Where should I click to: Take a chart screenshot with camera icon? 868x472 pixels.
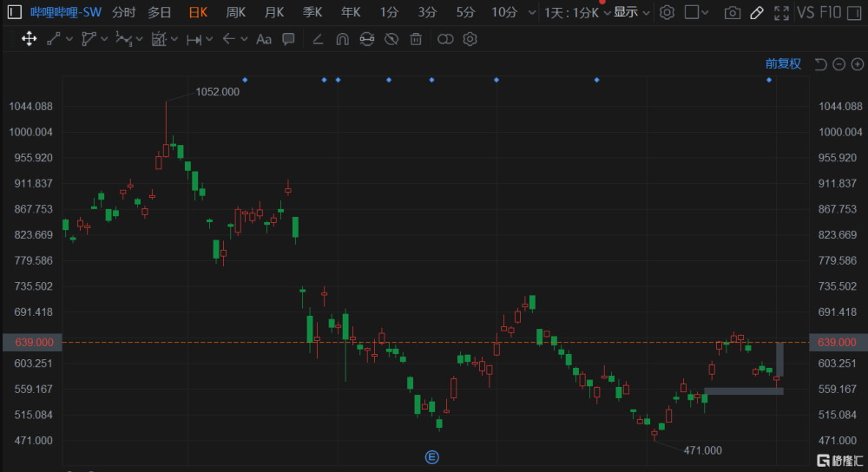point(733,12)
